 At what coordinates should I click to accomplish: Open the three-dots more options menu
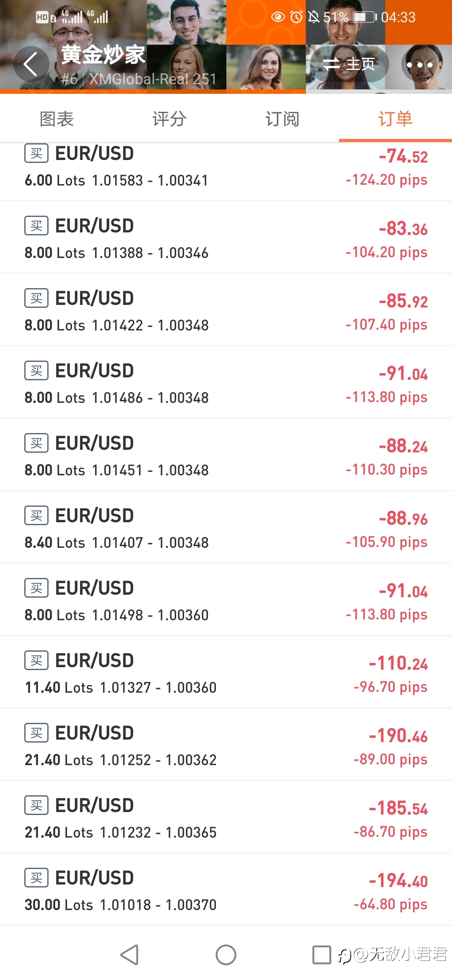419,65
